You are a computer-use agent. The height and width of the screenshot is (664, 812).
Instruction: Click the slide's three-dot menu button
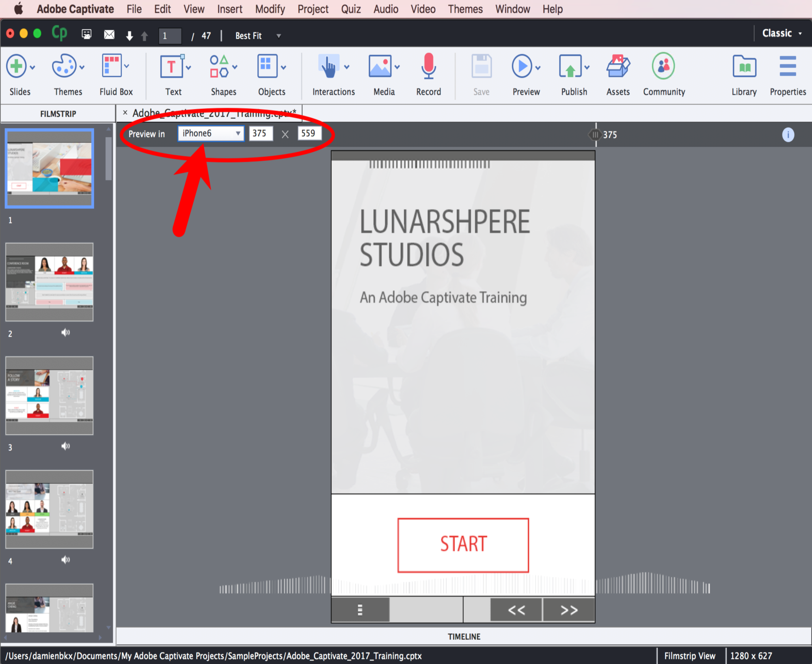[360, 610]
